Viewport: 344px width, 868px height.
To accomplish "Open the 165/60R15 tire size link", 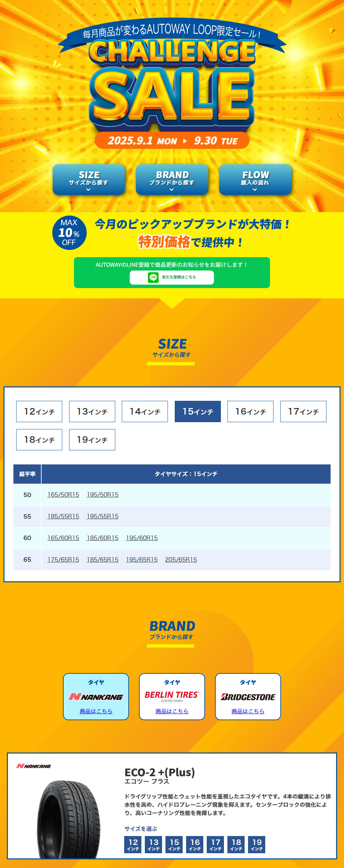I will (x=63, y=538).
